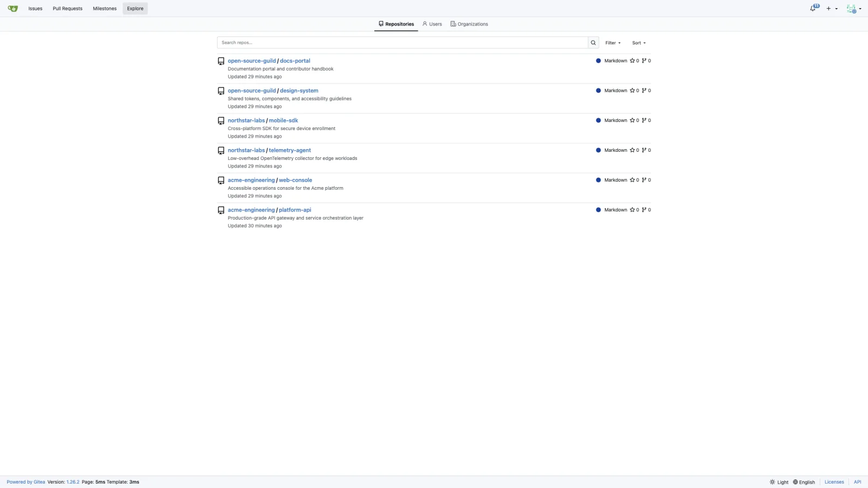This screenshot has width=868, height=488.
Task: Expand the Sort dropdown
Action: click(x=639, y=43)
